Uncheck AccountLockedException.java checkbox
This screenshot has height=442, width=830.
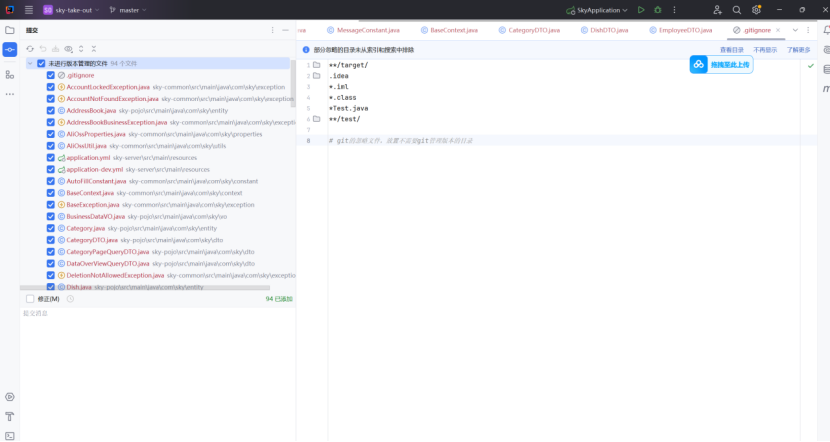51,87
